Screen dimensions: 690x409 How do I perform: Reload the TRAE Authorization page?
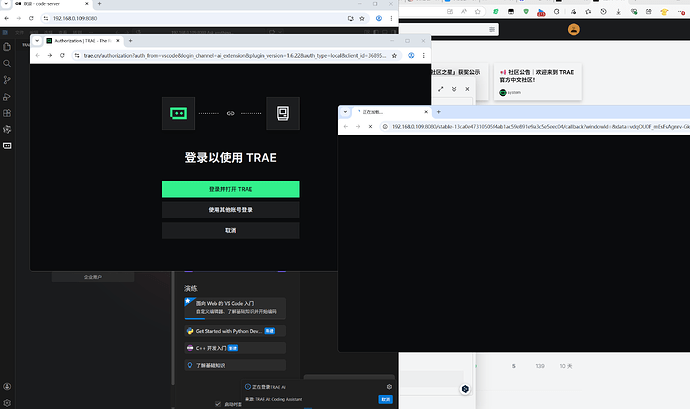[62, 55]
